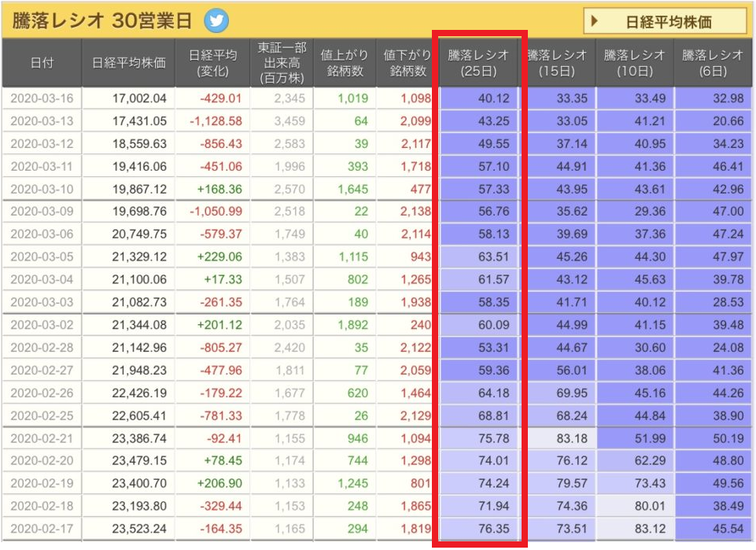Click the date cell 2020-03-06
This screenshot has width=756, height=550.
(x=42, y=234)
